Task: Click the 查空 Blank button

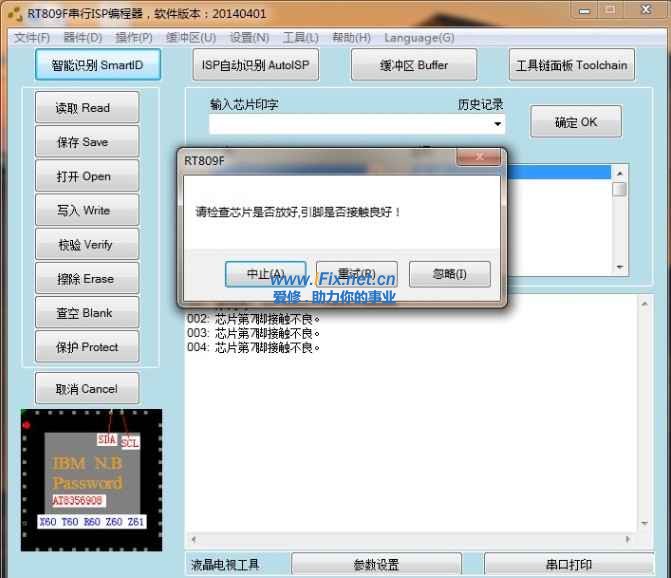Action: pyautogui.click(x=87, y=313)
